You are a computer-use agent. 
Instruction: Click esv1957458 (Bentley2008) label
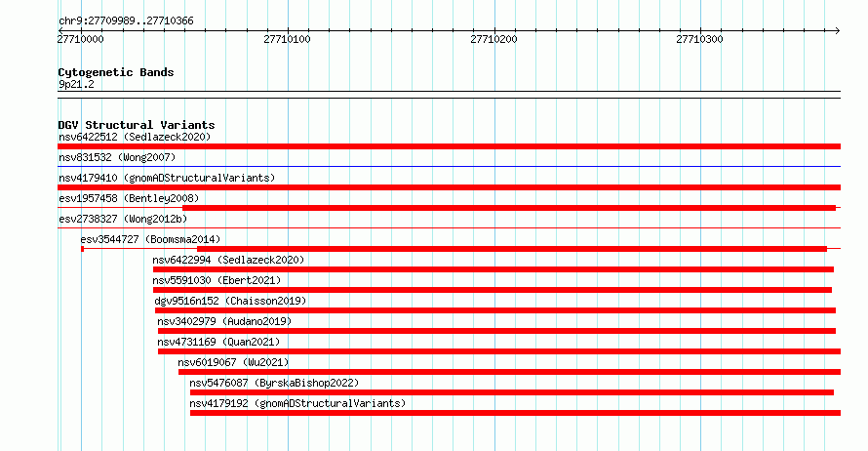click(129, 198)
